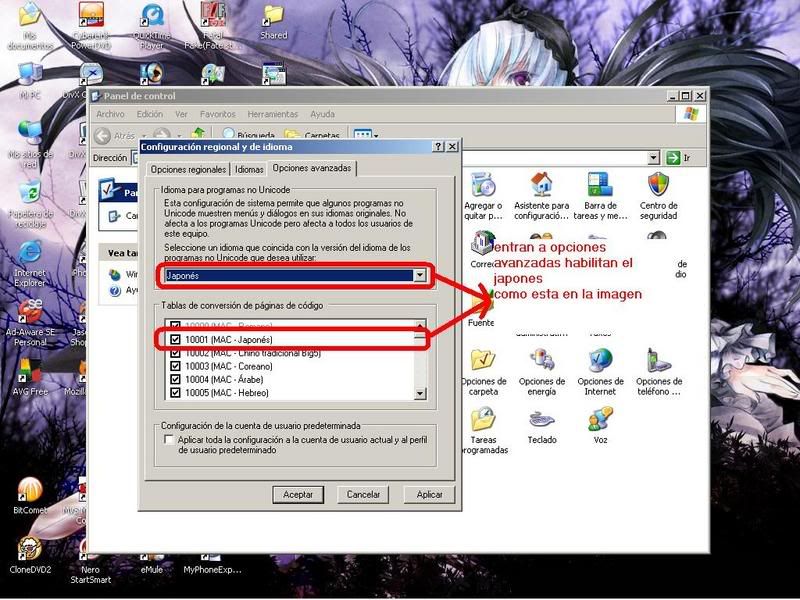Open the Herramientas menu
The width and height of the screenshot is (800, 600).
[272, 114]
